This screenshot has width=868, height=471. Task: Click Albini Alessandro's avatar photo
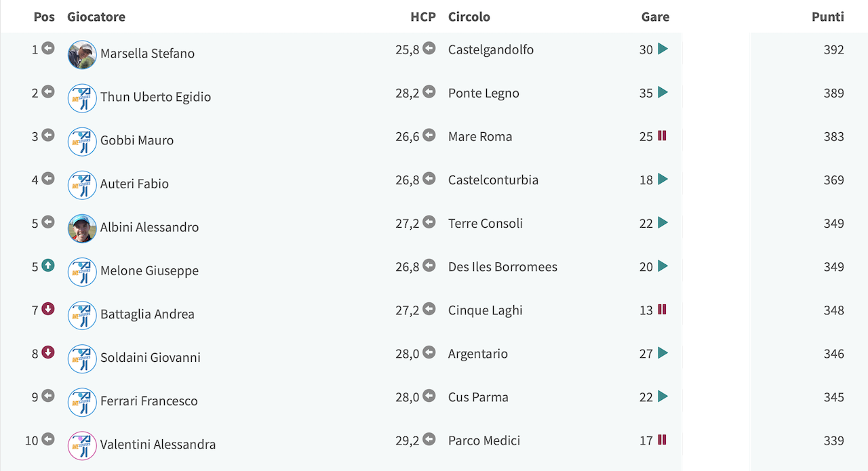[82, 228]
